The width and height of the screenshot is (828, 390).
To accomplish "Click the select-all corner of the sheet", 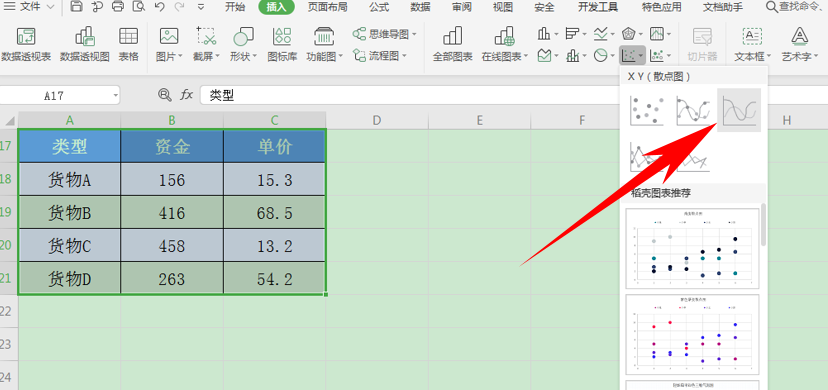I will (x=9, y=121).
